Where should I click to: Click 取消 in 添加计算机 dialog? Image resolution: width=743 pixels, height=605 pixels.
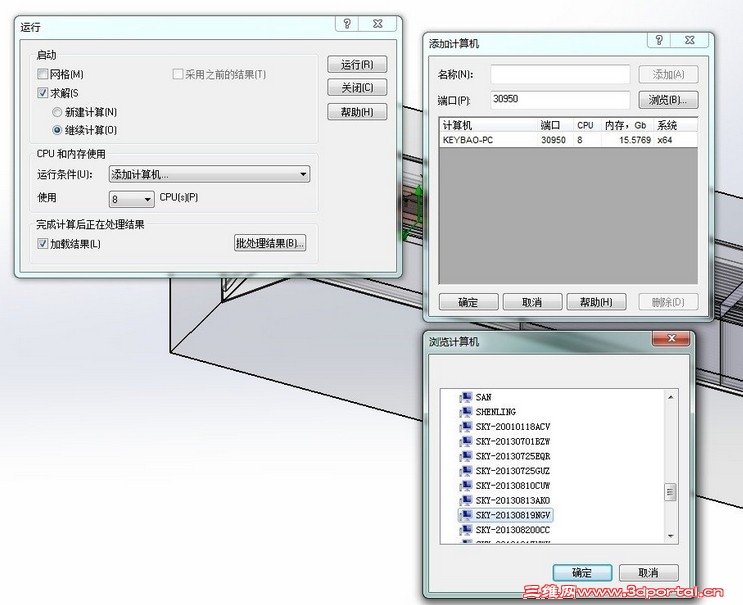pos(532,302)
